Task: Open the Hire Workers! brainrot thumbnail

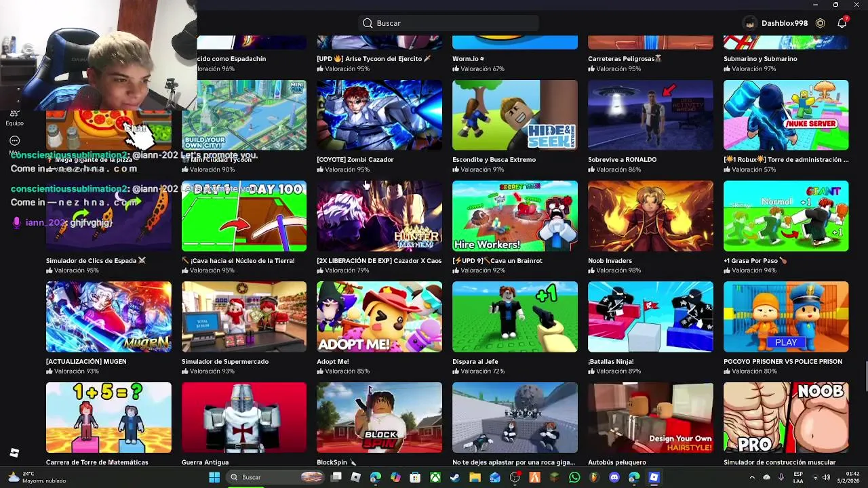Action: 515,216
